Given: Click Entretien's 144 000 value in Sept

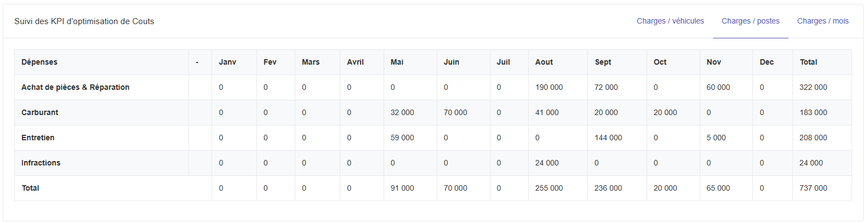Looking at the screenshot, I should pyautogui.click(x=608, y=138).
